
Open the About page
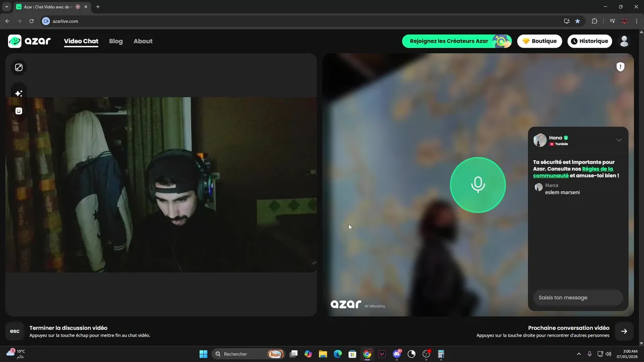click(143, 41)
